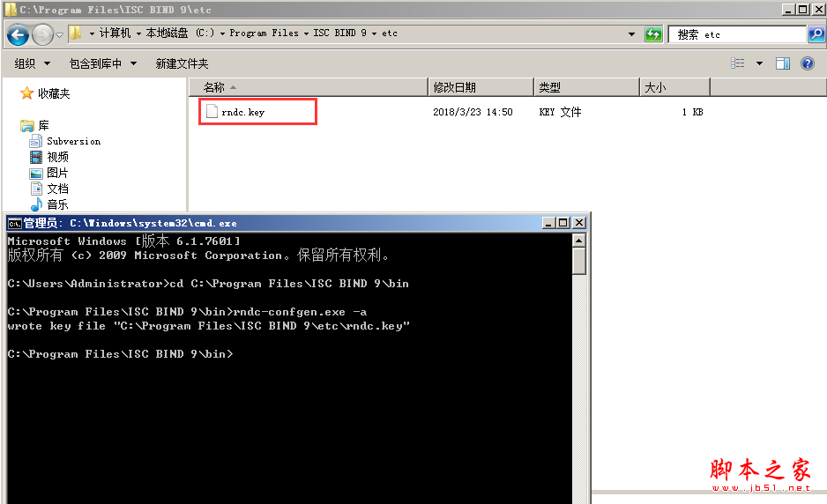Maximize the cmd.exe window
Screen dimensions: 827x504
563,223
